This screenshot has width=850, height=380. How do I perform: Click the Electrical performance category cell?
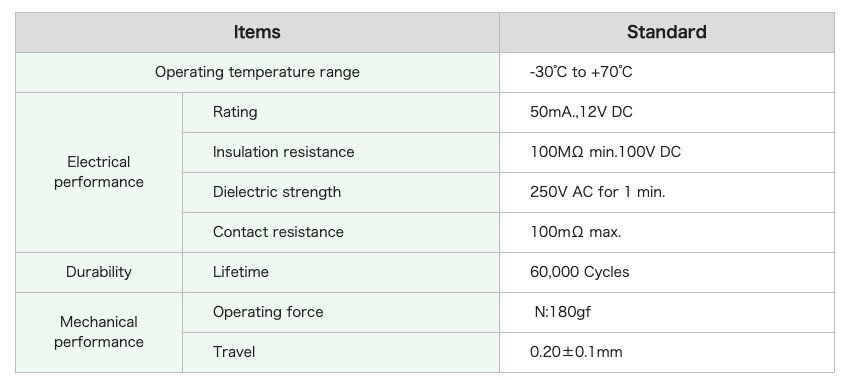click(99, 172)
